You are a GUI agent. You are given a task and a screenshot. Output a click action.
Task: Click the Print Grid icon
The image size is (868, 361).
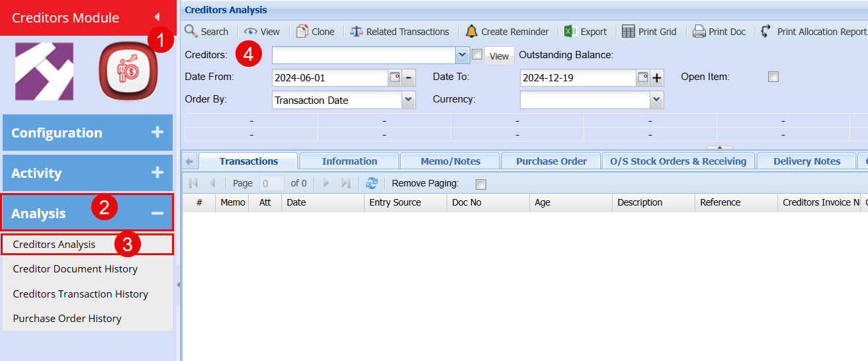tap(629, 31)
